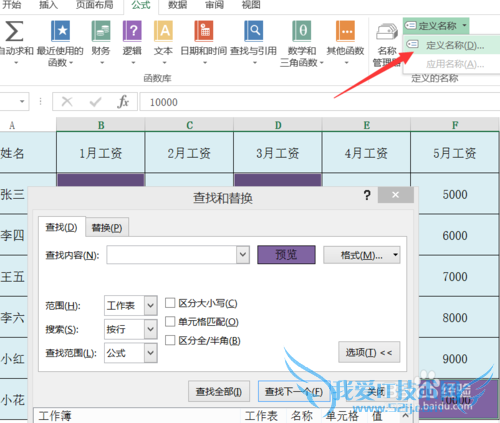Select column E header
Screen dimensions: 500x423
coord(366,125)
